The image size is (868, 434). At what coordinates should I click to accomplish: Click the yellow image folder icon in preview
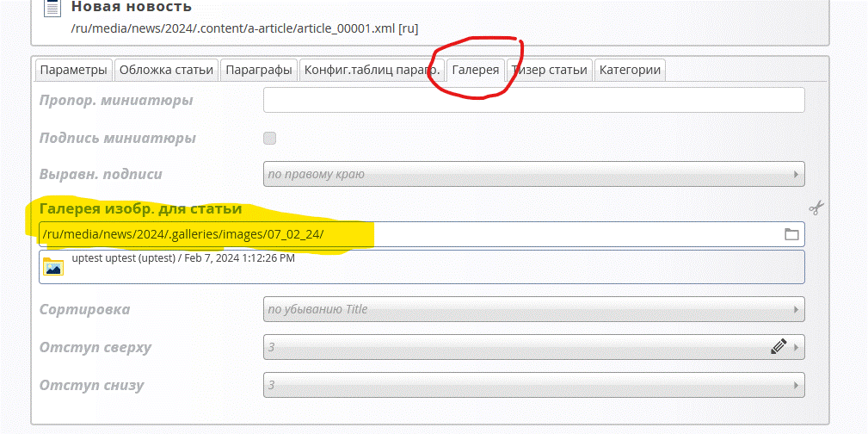(x=53, y=267)
